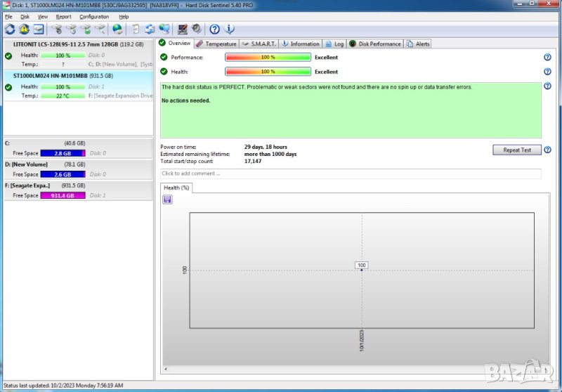Open help via the toolbar question mark icon

(x=215, y=30)
